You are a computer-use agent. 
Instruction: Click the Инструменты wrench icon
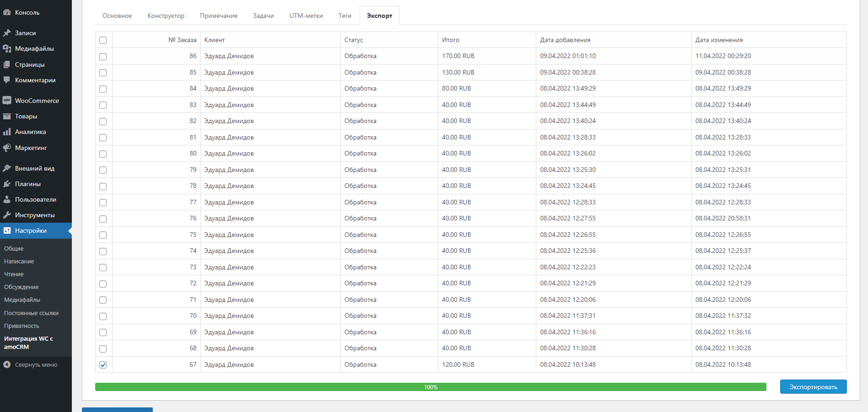point(7,215)
